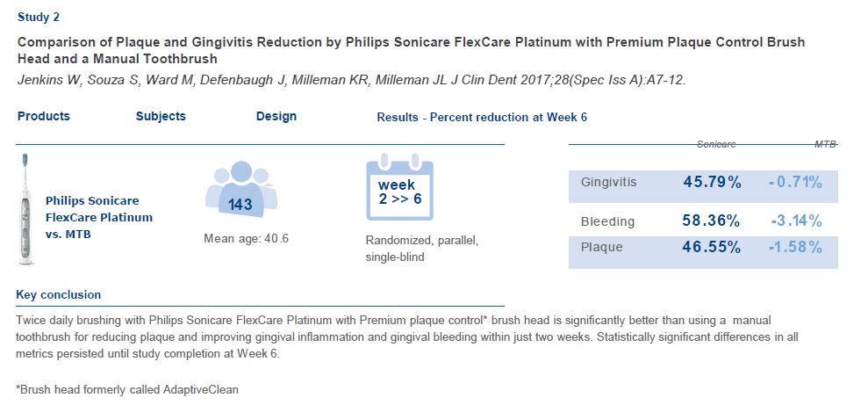Click the Gingivitis row label
Viewport: 868px width, 405px height.
pyautogui.click(x=609, y=183)
